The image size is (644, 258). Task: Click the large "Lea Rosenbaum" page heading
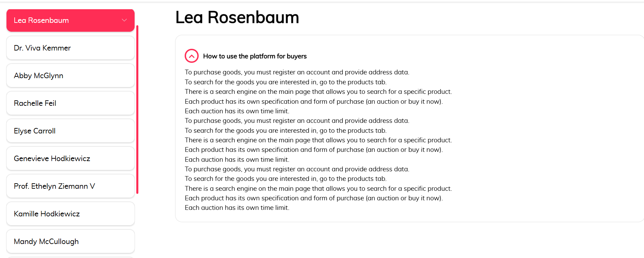[x=237, y=17]
